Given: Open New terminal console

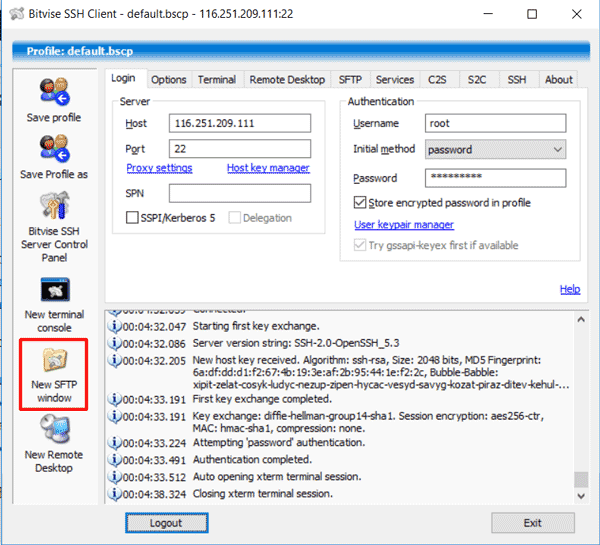Looking at the screenshot, I should (x=54, y=305).
